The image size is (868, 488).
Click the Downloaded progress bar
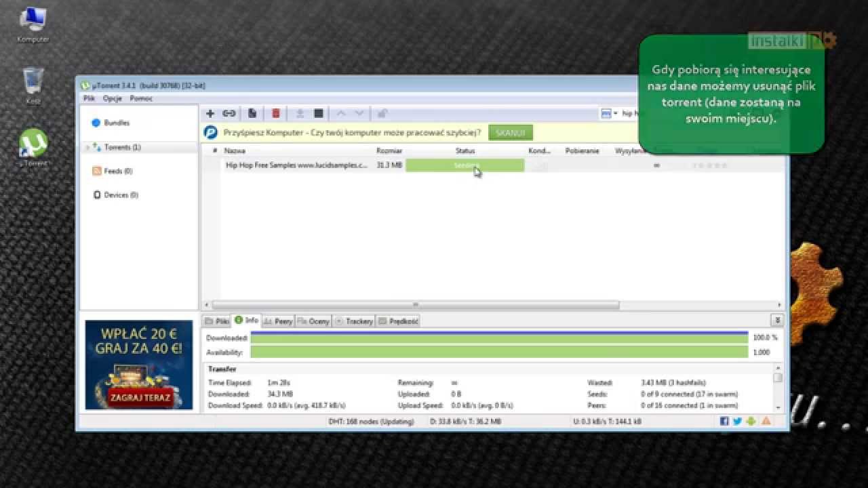pyautogui.click(x=499, y=338)
